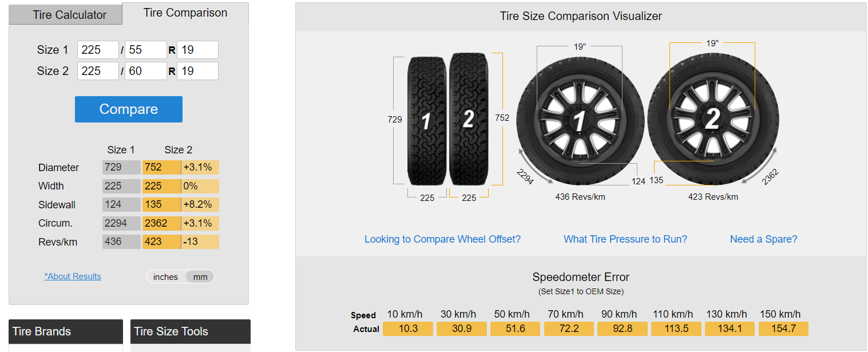
Task: Edit the Size 2 rim diameter field
Action: [197, 71]
